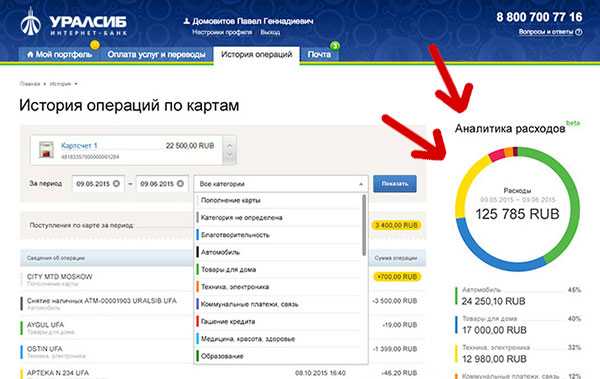Image resolution: width=600 pixels, height=379 pixels.
Task: Click the Показать button
Action: [395, 184]
